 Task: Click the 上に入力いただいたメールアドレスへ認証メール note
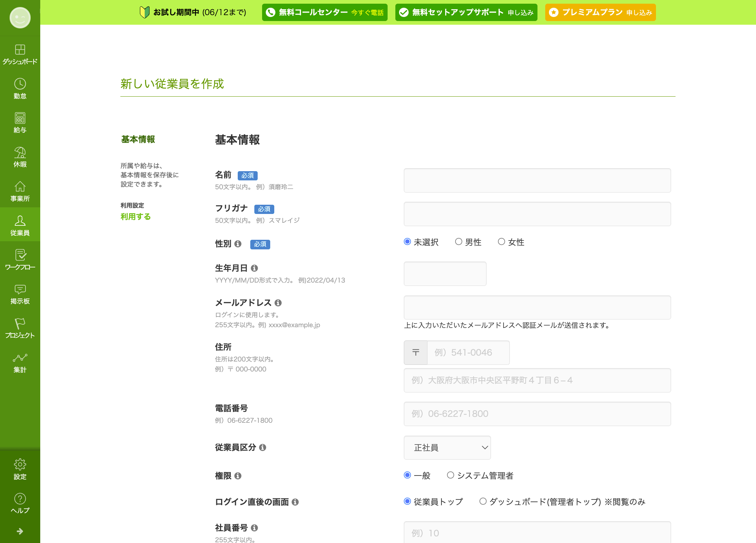tap(507, 325)
